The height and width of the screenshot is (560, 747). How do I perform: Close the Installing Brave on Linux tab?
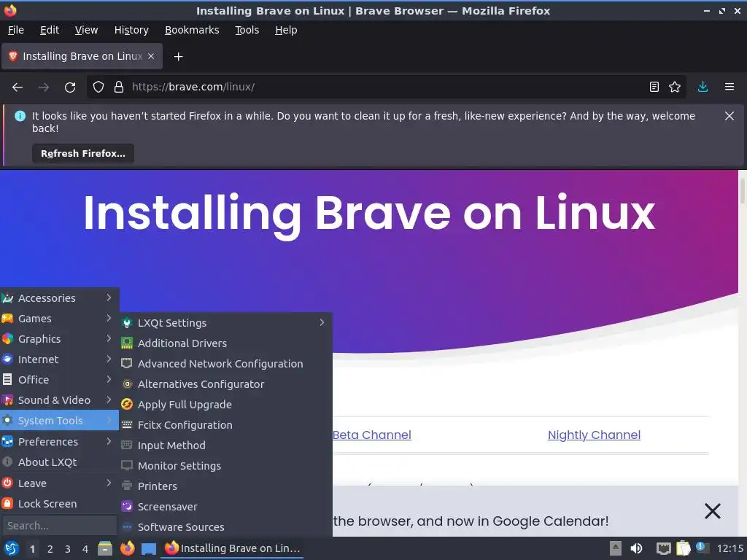point(151,56)
